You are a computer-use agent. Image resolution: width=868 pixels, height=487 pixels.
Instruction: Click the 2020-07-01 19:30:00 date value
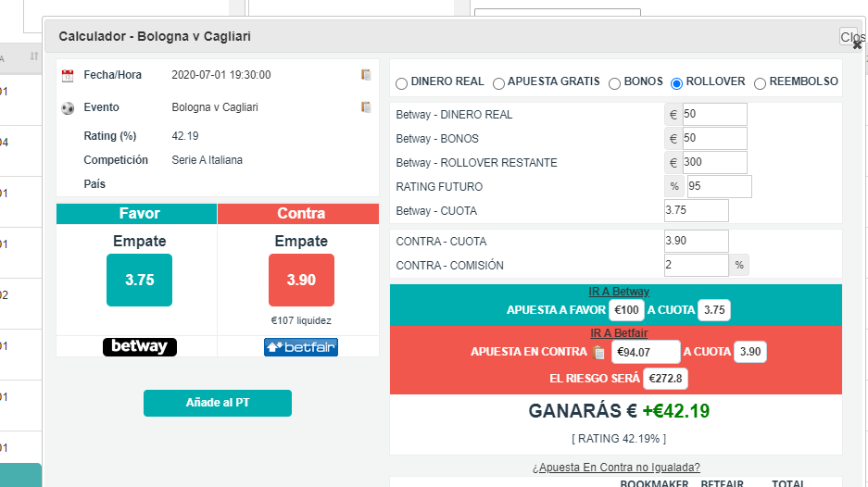(x=220, y=75)
